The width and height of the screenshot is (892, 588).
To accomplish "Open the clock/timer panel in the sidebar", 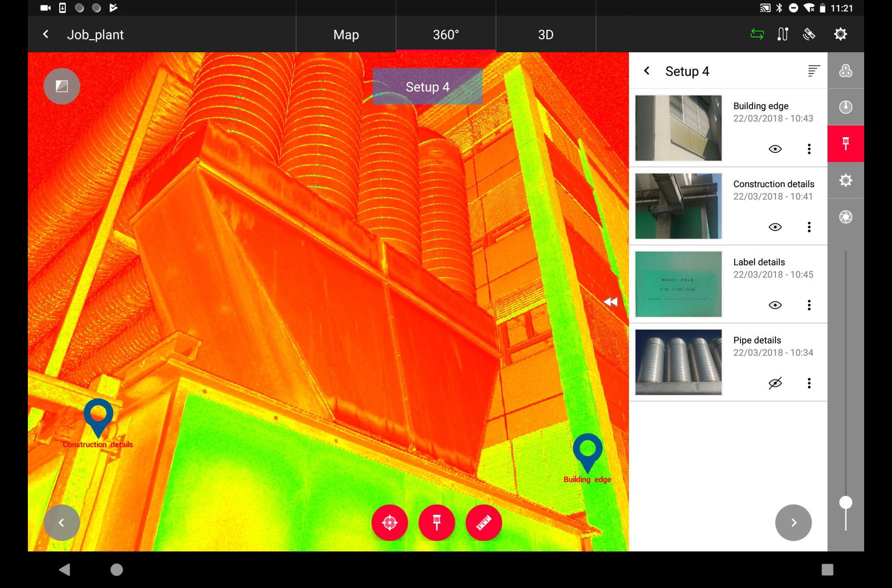I will (x=845, y=106).
